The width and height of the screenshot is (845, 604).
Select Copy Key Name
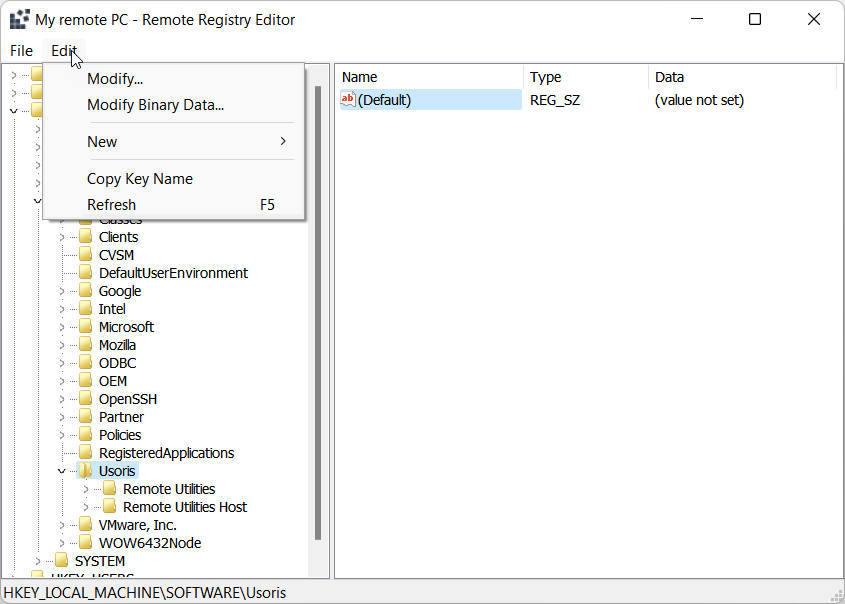(174, 179)
